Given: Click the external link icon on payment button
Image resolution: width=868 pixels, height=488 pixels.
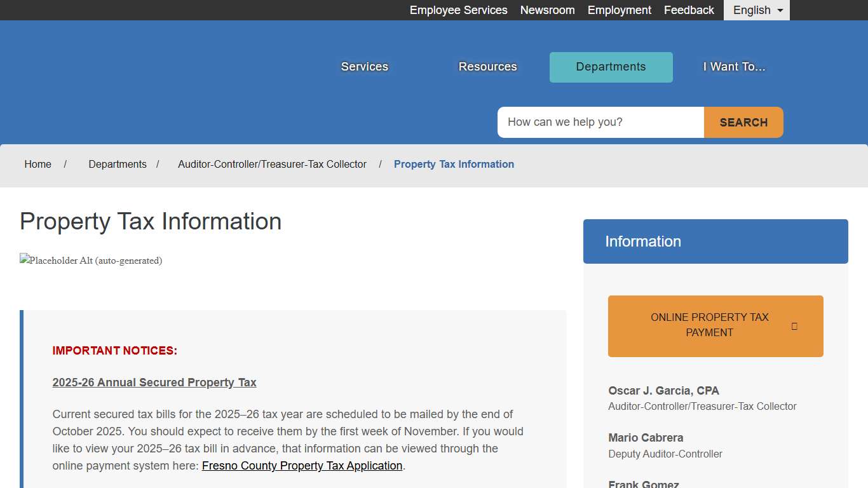Looking at the screenshot, I should [x=794, y=326].
